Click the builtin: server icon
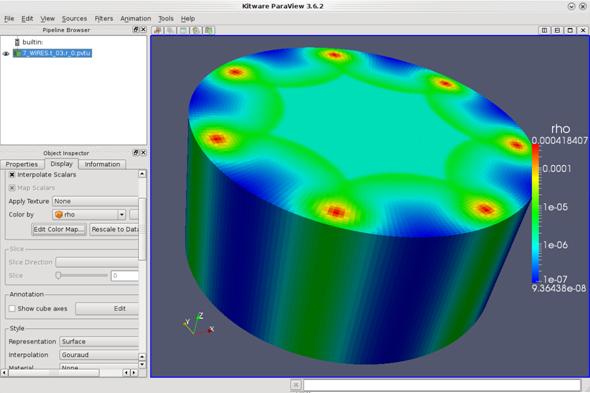The width and height of the screenshot is (590, 393). (x=17, y=42)
